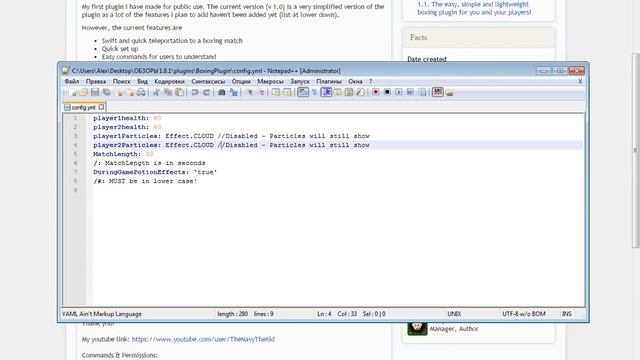Viewport: 640px width, 360px height.
Task: Copy selection with the Copy icon
Action: click(168, 93)
